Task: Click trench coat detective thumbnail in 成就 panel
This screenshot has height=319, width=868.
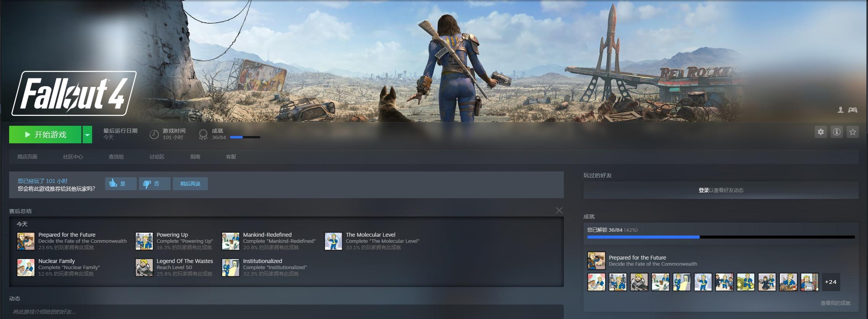Action: [x=767, y=282]
